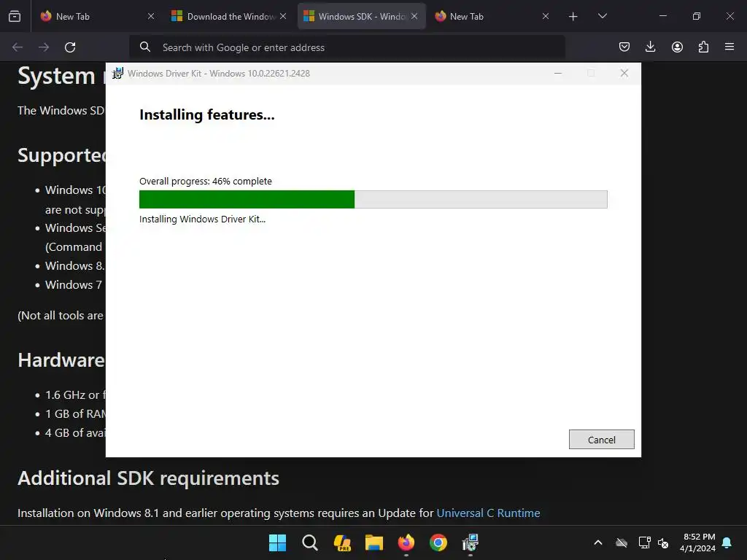
Task: Open Firefox View recent browsing icon
Action: point(15,17)
